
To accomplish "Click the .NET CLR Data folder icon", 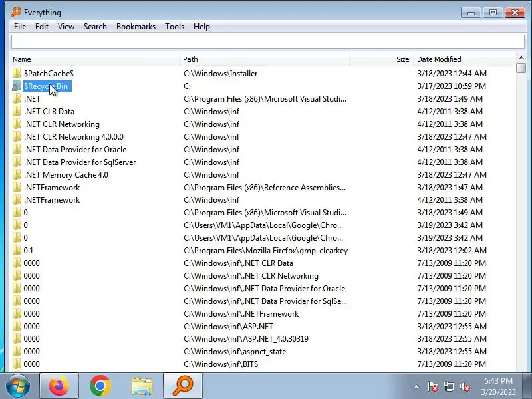I will click(x=17, y=112).
